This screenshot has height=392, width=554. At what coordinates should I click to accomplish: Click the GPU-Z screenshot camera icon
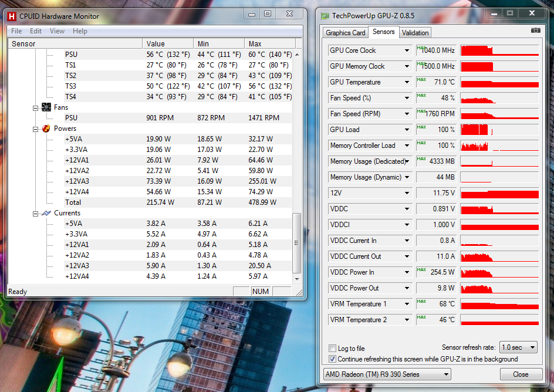[535, 31]
